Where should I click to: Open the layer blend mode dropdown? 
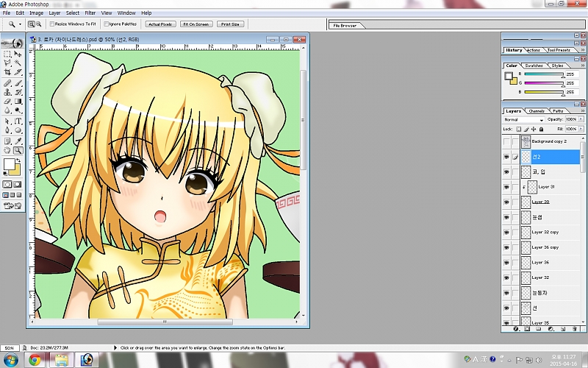(523, 119)
